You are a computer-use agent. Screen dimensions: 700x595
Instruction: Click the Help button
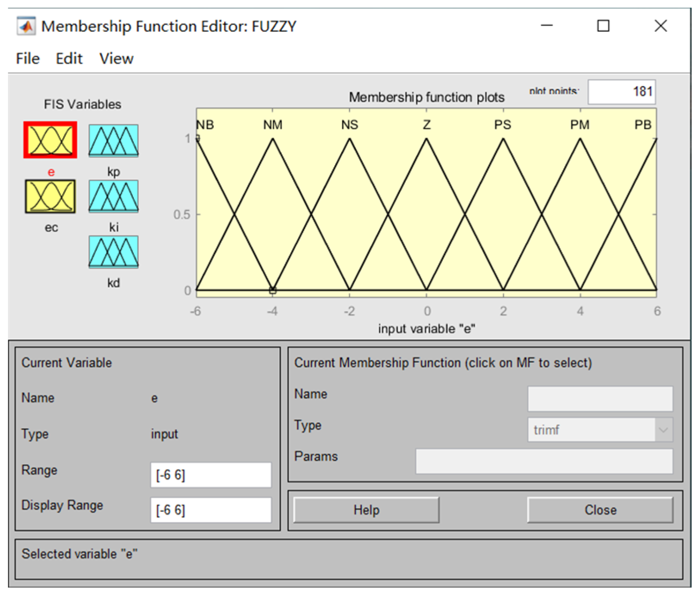click(x=366, y=510)
